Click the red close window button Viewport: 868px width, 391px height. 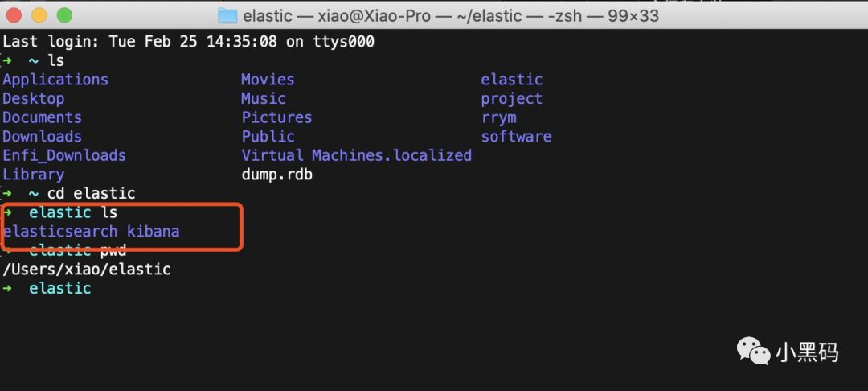[14, 15]
